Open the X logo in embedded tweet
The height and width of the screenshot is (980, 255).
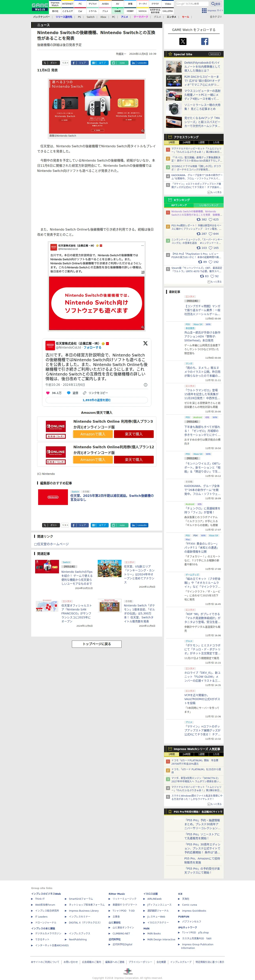click(145, 343)
